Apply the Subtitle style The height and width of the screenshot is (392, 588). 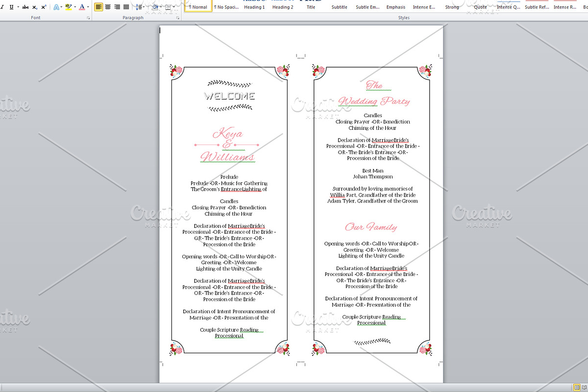coord(339,7)
